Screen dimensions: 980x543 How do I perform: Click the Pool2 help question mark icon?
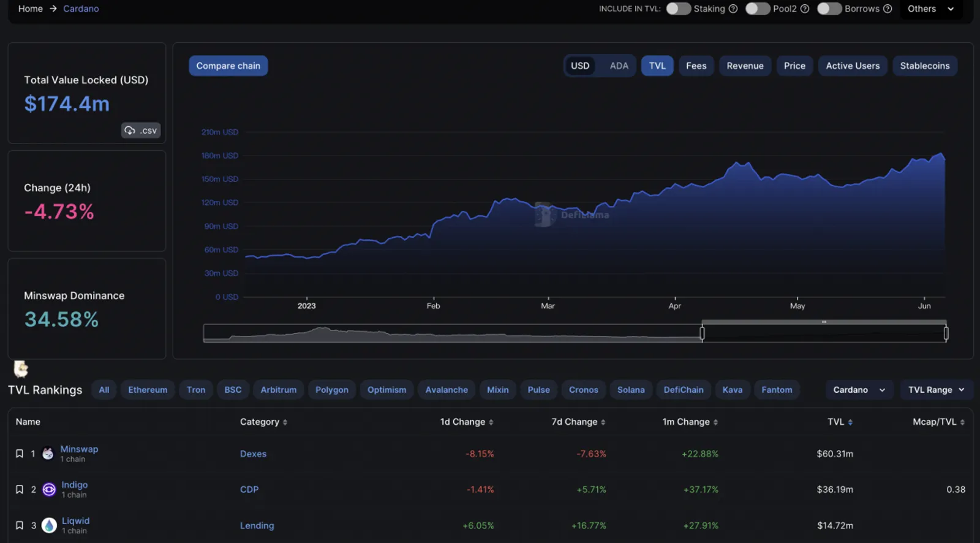[x=805, y=9]
